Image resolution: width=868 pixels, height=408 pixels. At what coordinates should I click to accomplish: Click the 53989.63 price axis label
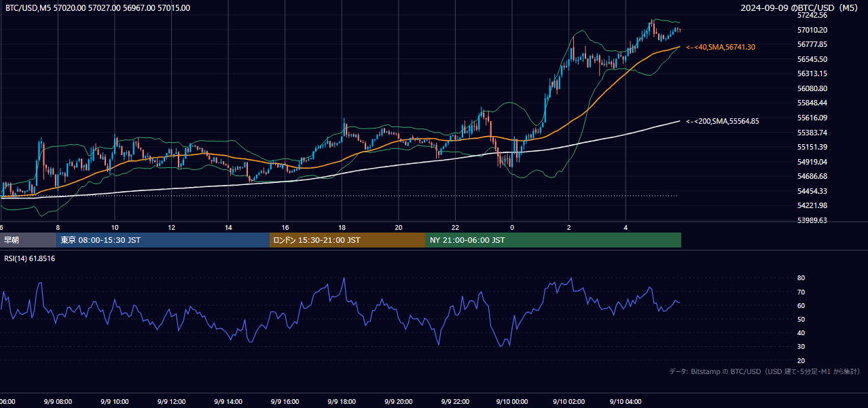812,220
